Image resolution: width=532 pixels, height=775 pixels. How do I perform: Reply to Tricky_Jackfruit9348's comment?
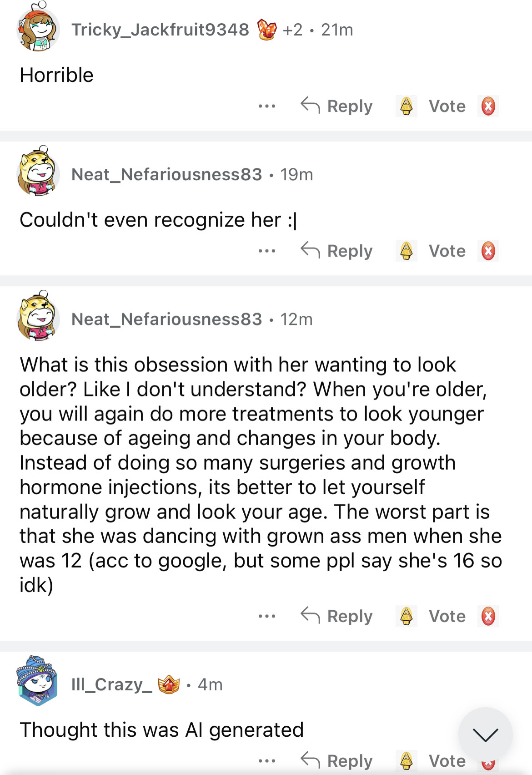337,106
